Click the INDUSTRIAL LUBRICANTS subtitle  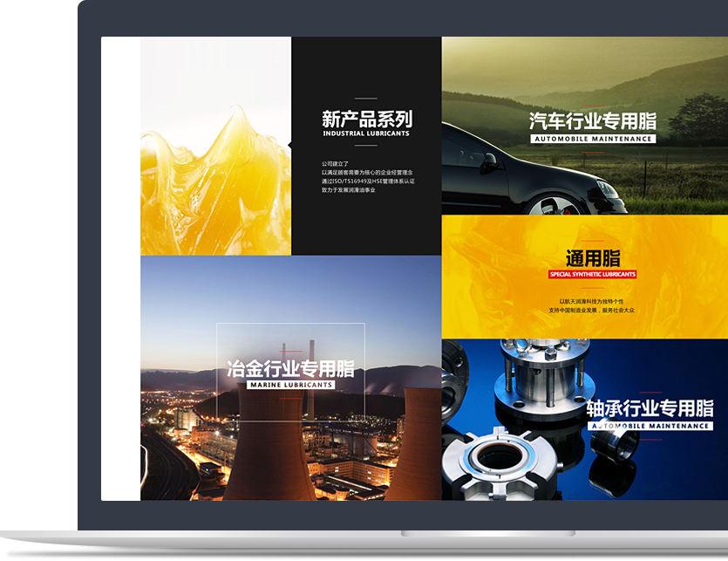pyautogui.click(x=366, y=134)
